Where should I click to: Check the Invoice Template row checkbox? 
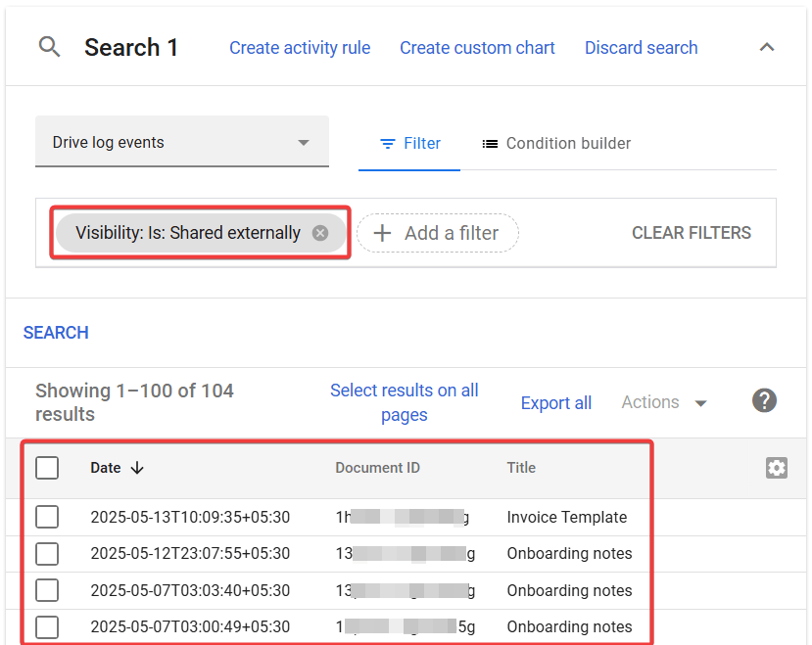[47, 517]
